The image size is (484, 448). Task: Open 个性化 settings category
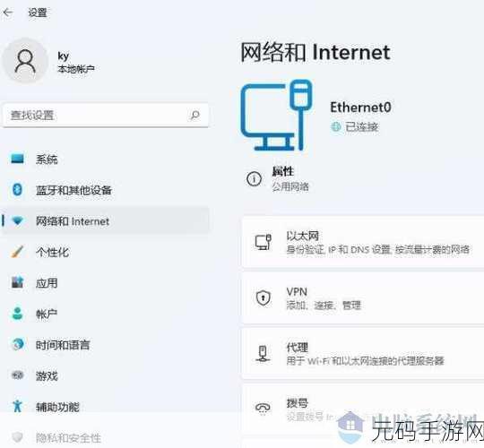(106, 252)
